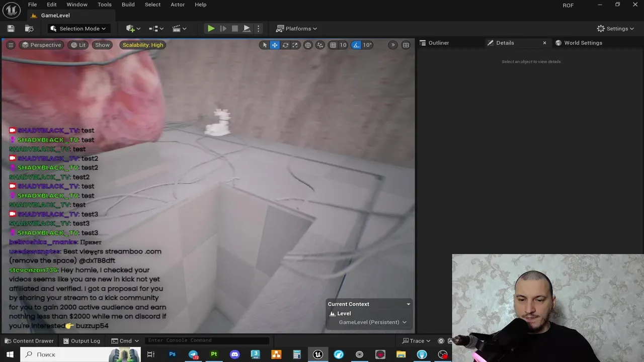The width and height of the screenshot is (644, 362).
Task: Start Play in Editor
Action: (x=211, y=29)
